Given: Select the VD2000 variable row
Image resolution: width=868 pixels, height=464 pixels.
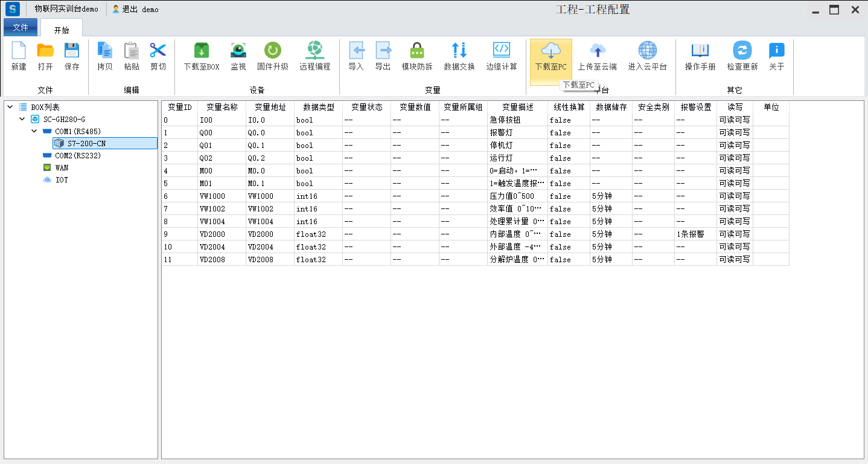Looking at the screenshot, I should pyautogui.click(x=222, y=234).
